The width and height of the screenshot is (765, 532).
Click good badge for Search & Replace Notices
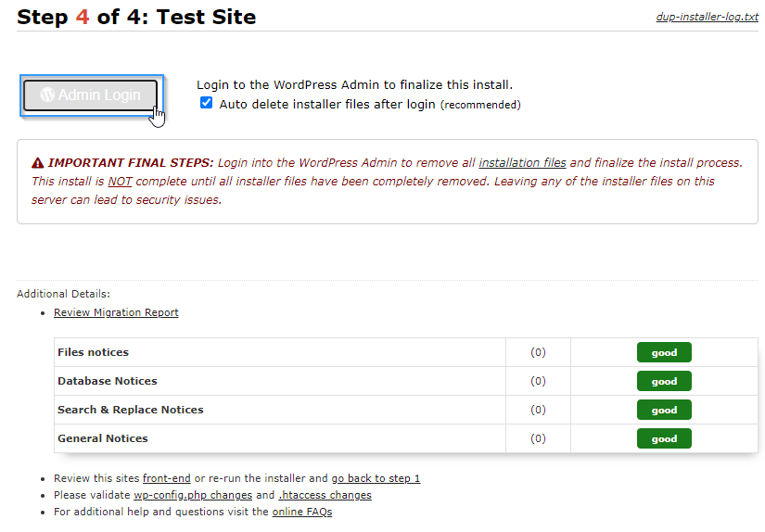pyautogui.click(x=664, y=410)
